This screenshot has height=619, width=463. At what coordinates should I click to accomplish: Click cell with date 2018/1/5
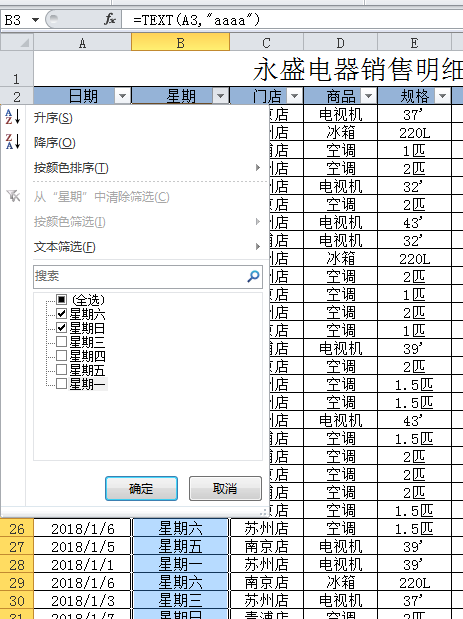[82, 546]
